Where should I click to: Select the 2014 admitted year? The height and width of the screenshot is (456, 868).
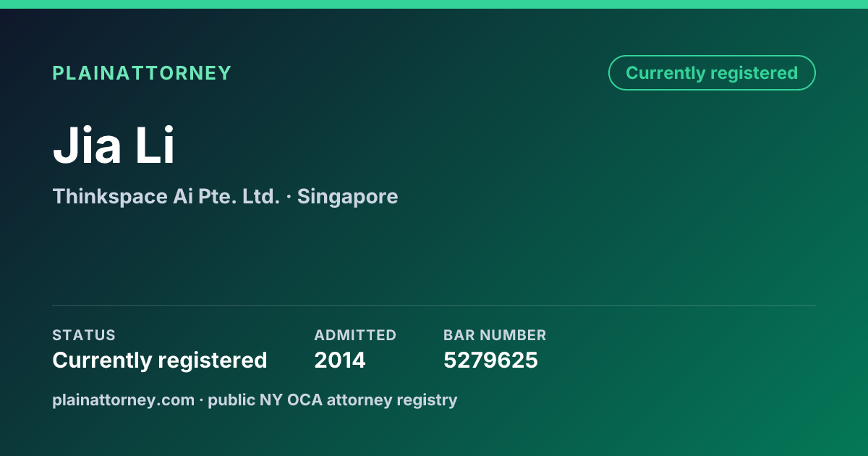coord(340,360)
